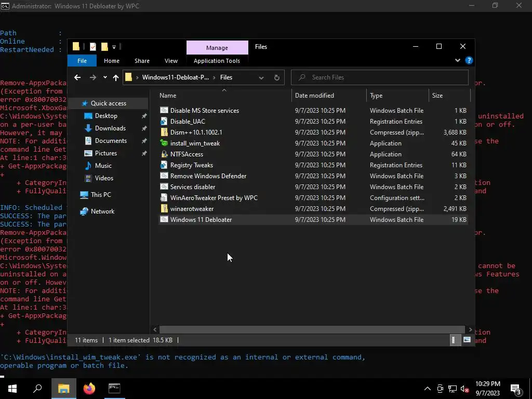The image size is (532, 399).
Task: Select This PC in navigation pane
Action: [101, 195]
